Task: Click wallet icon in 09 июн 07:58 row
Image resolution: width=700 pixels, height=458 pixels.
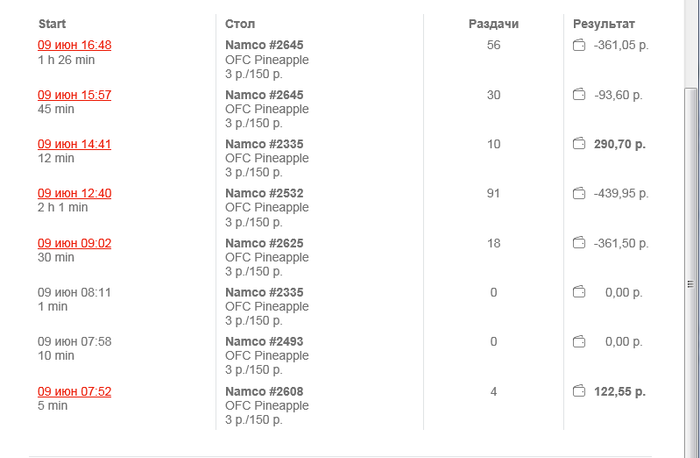Action: tap(578, 342)
